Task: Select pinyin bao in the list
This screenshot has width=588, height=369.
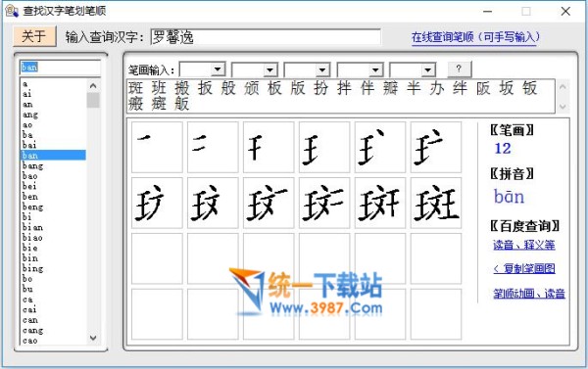Action: tap(30, 176)
